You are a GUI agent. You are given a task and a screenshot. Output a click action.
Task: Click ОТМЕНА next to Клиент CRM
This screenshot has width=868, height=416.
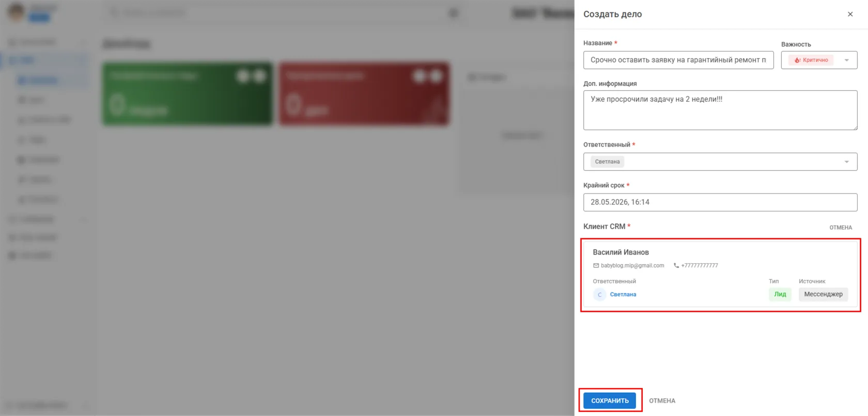[x=841, y=228]
